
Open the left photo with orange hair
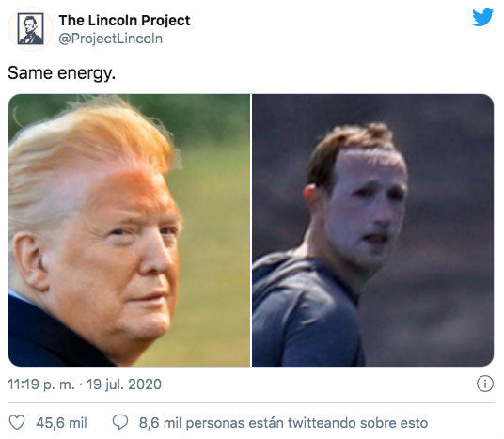pyautogui.click(x=129, y=230)
